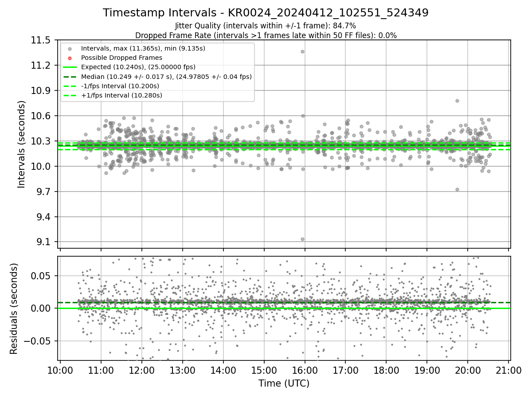Click the '18:00' time tick label
Viewport: 532px width, 399px height.
pos(386,370)
